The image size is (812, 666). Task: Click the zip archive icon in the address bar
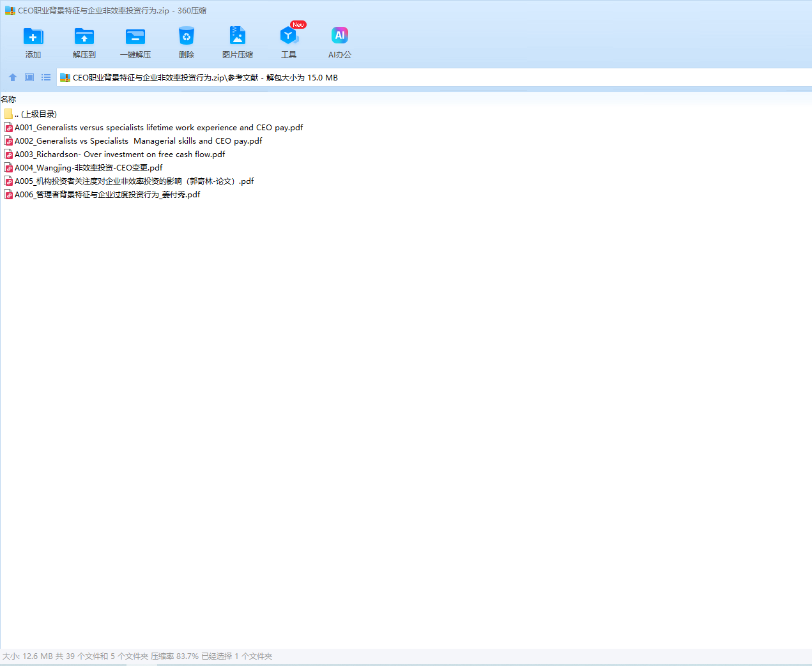[65, 77]
